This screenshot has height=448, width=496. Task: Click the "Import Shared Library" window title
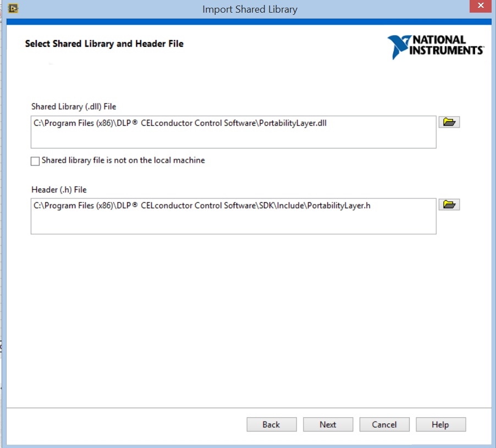250,9
